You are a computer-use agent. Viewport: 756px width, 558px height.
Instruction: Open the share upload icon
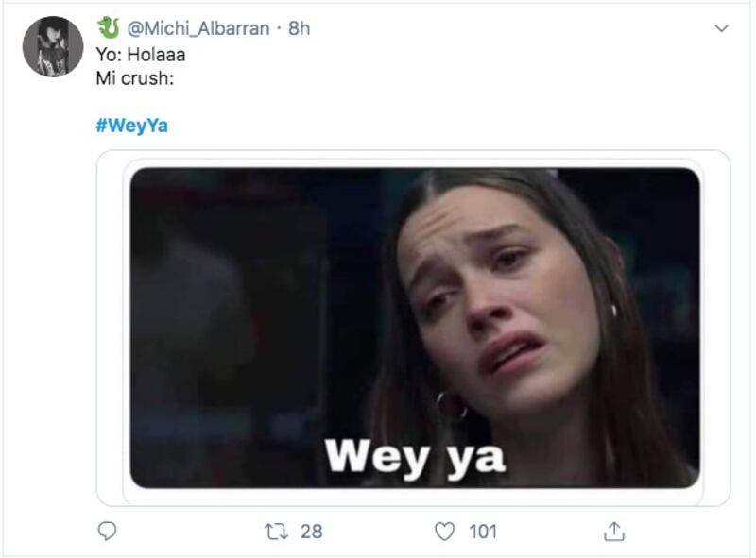(614, 531)
